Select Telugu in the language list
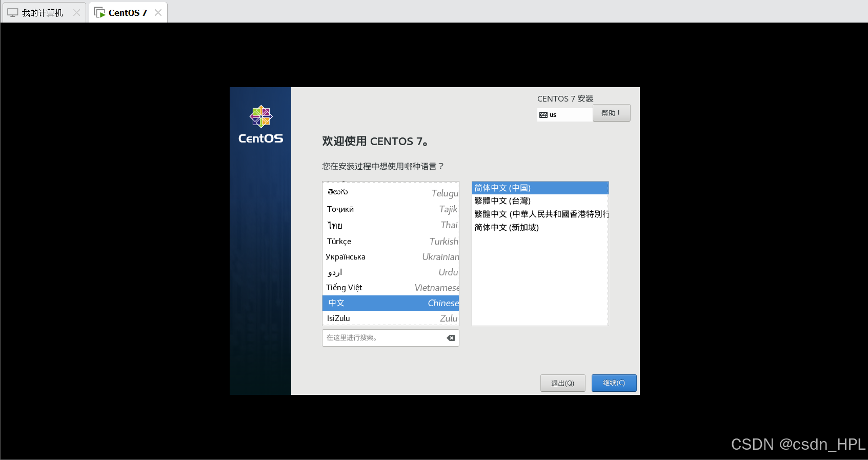The width and height of the screenshot is (868, 460). pos(391,193)
